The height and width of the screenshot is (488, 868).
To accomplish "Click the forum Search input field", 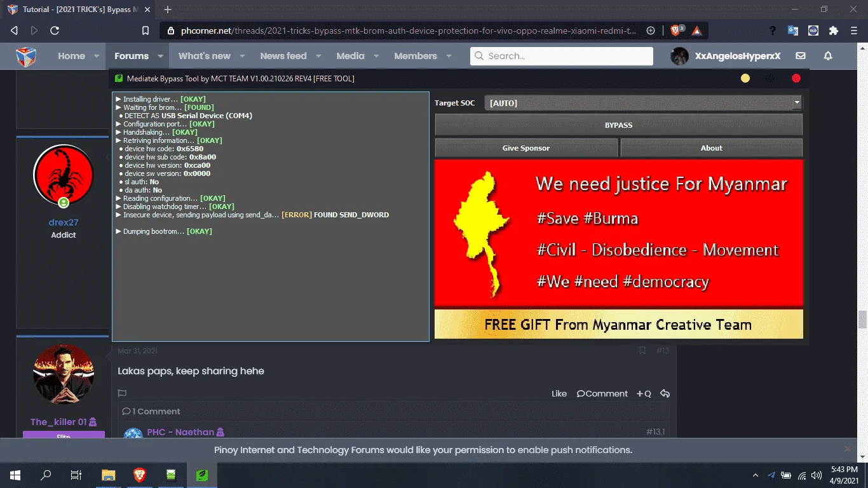I will (x=562, y=56).
